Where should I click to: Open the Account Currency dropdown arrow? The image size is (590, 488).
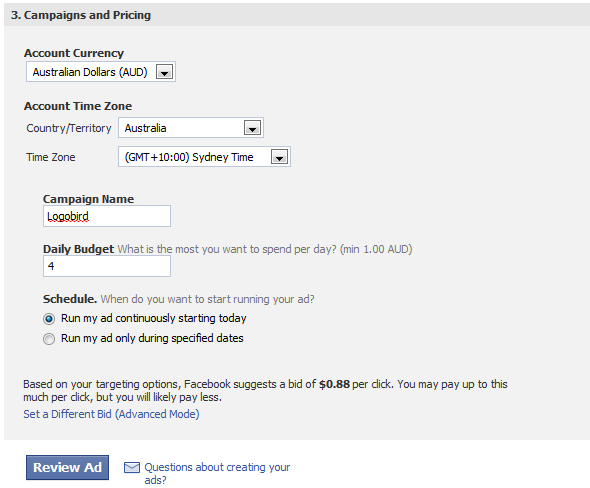[x=164, y=72]
